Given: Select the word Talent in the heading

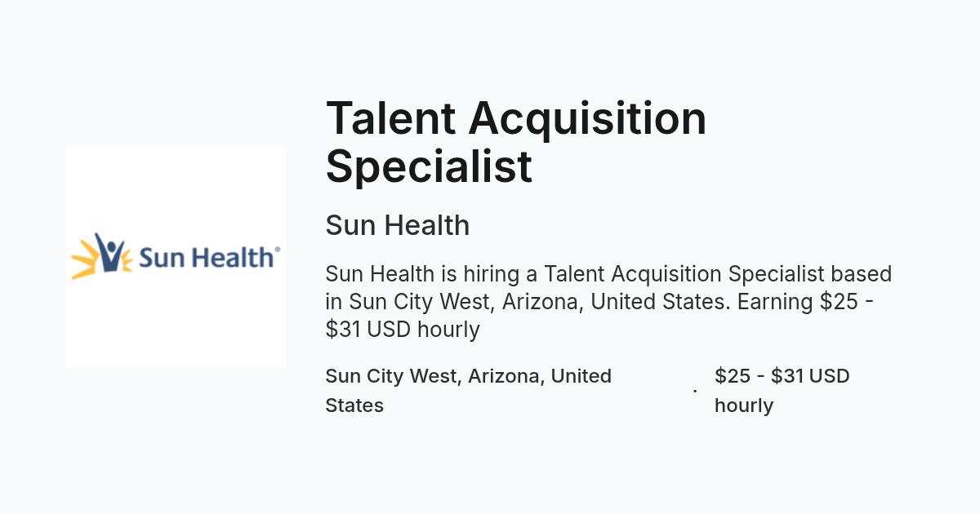Looking at the screenshot, I should click(x=390, y=118).
